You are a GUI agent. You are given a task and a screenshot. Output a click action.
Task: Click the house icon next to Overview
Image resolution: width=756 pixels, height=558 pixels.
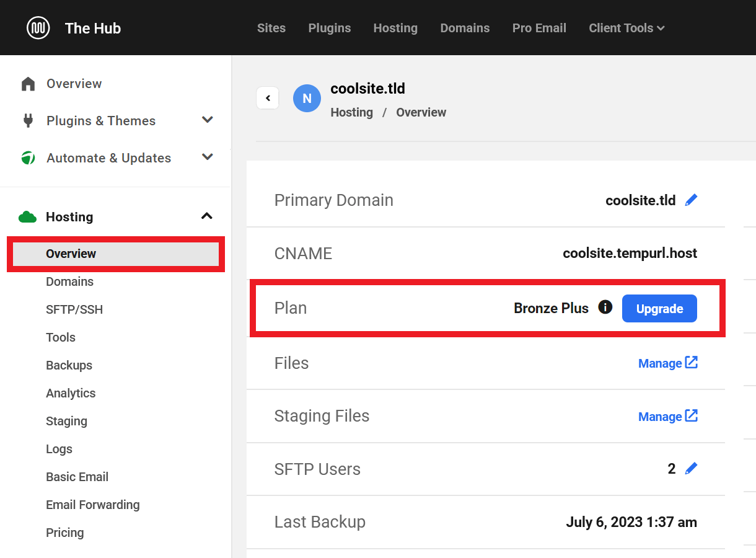28,84
